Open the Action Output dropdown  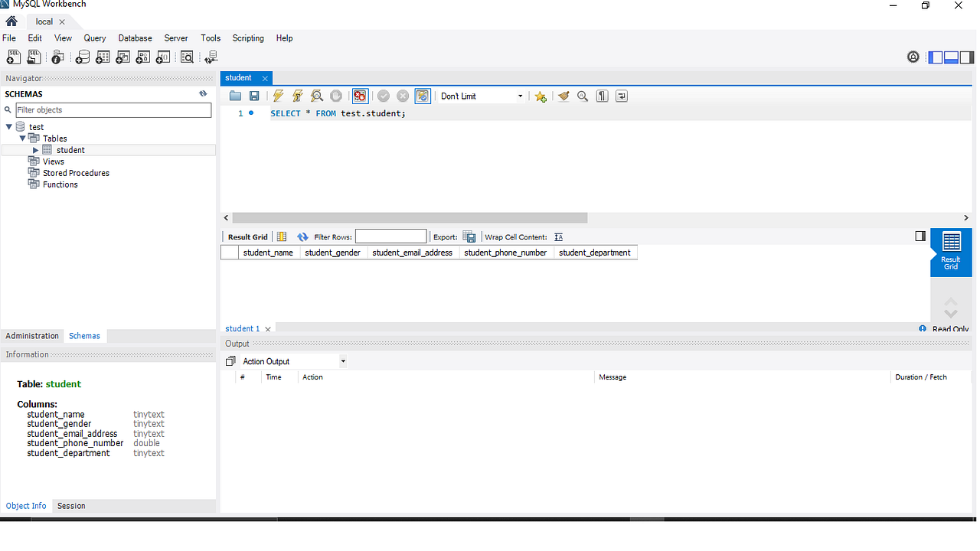[342, 360]
